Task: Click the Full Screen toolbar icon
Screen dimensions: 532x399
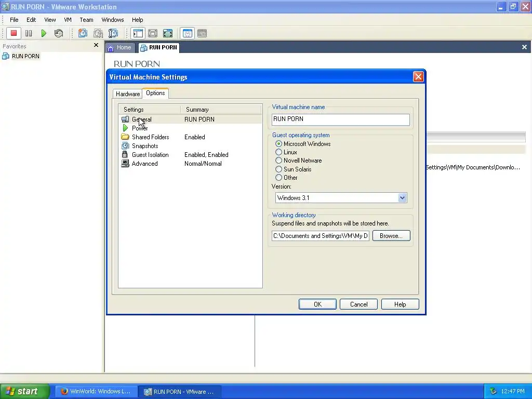Action: coord(168,33)
